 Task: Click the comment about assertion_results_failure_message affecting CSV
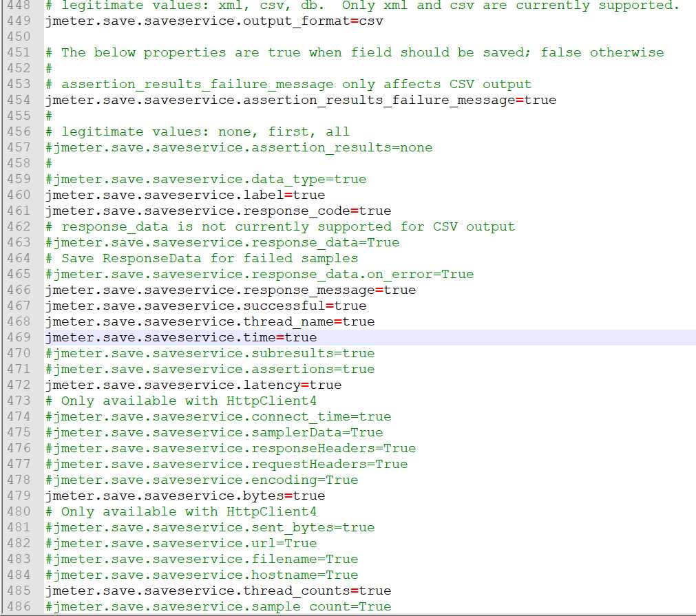(x=288, y=84)
